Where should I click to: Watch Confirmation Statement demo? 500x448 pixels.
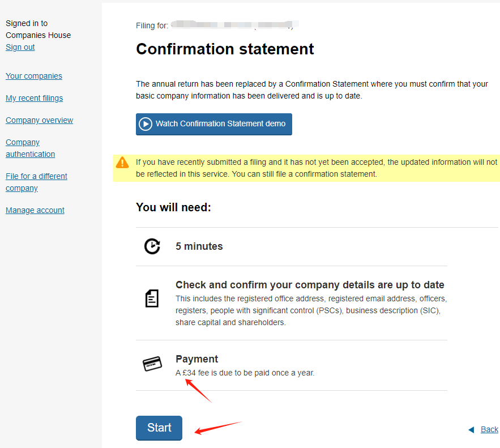[214, 124]
